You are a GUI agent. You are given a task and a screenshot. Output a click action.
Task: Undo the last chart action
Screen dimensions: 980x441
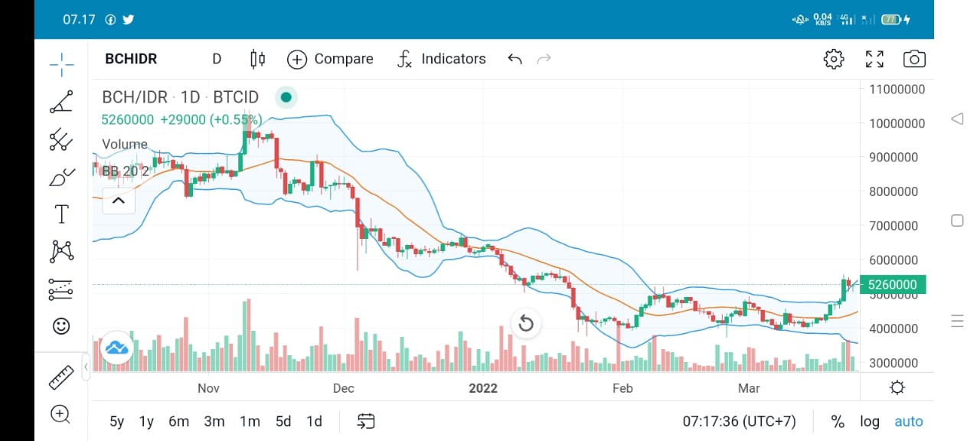click(515, 59)
